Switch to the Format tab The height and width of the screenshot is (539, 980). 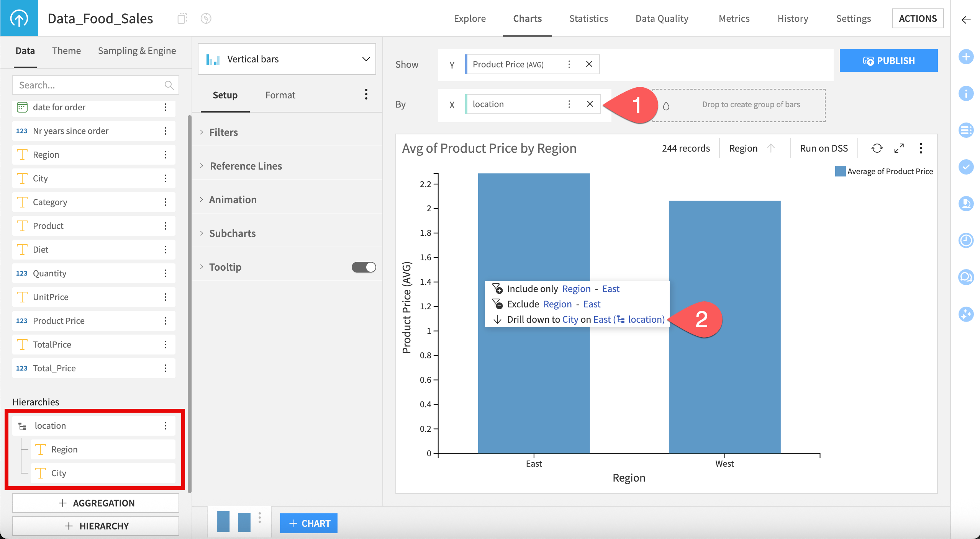pos(280,95)
